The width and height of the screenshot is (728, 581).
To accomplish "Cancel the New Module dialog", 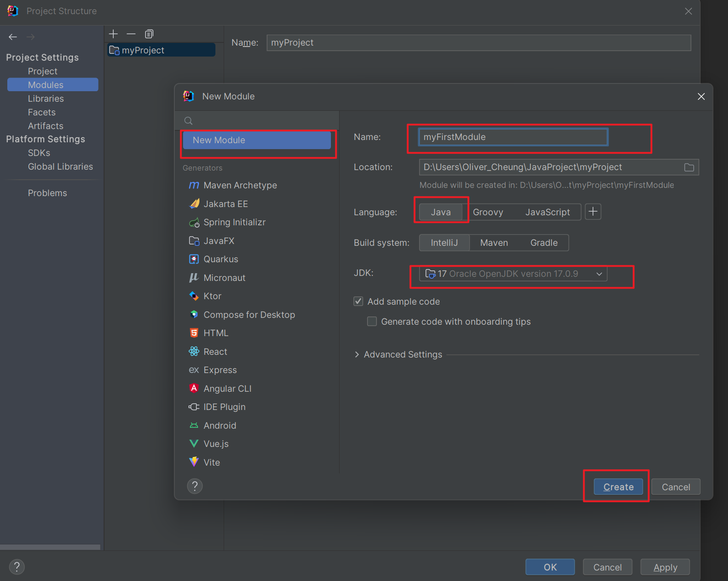I will click(x=676, y=487).
